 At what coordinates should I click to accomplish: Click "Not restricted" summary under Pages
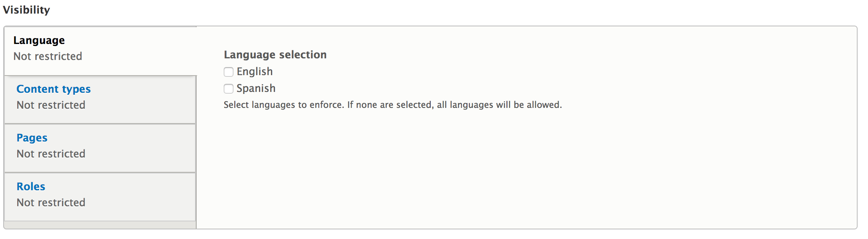51,154
